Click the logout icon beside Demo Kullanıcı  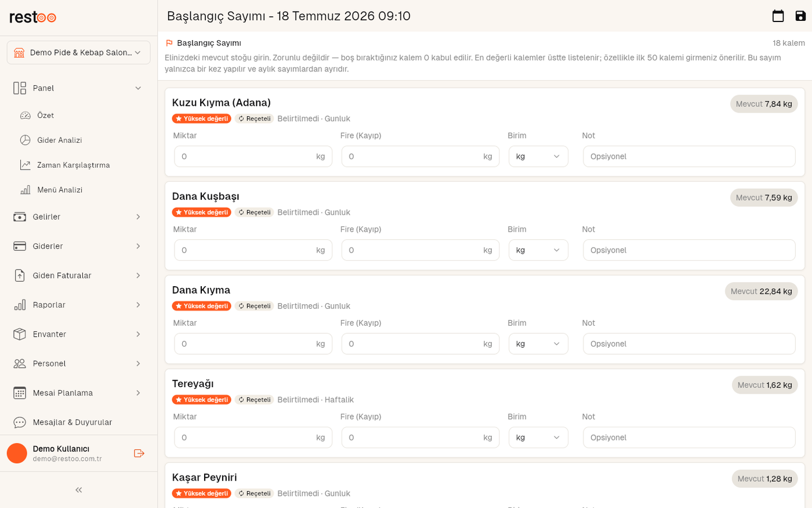point(139,453)
